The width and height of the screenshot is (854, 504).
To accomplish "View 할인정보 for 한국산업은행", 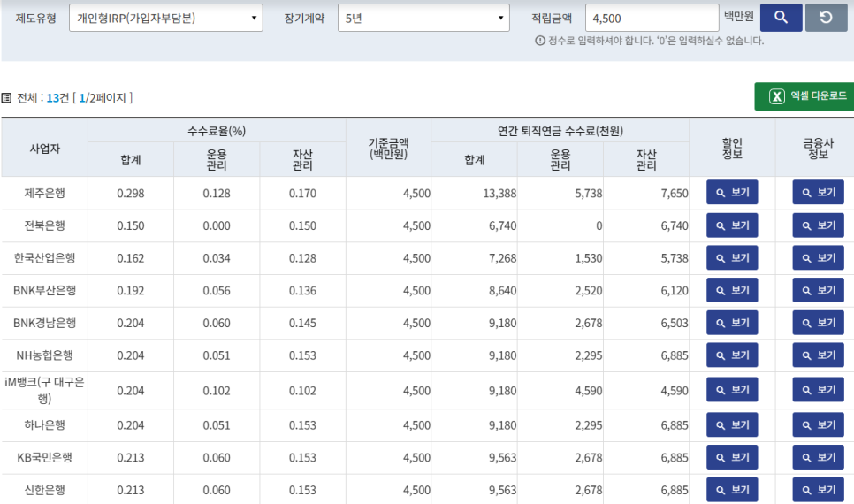I will 732,257.
